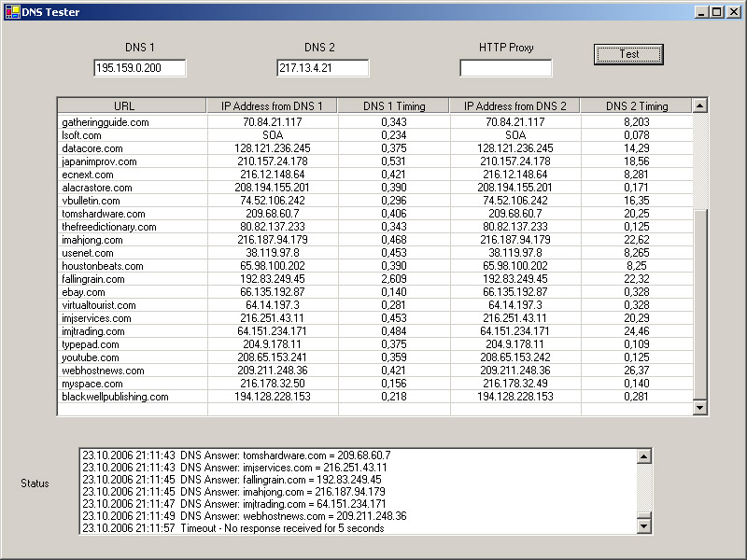747x560 pixels.
Task: Click DNS 1 IP 128.121.236.245 cell
Action: [272, 148]
